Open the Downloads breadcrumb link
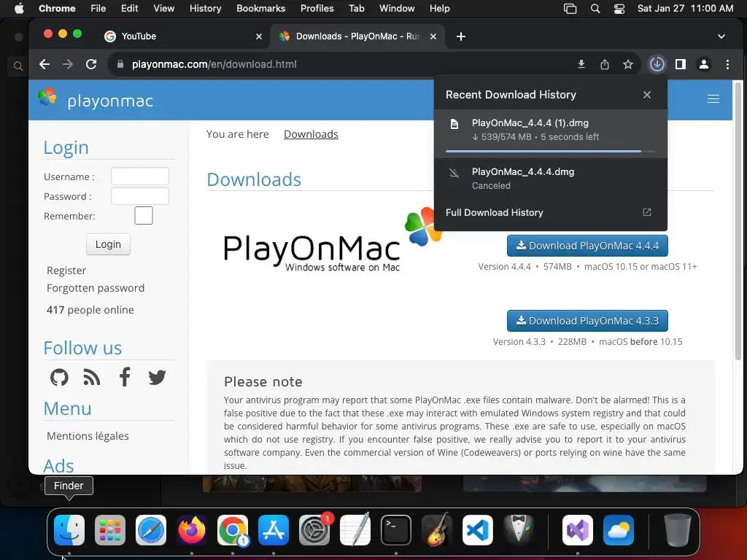 click(311, 134)
